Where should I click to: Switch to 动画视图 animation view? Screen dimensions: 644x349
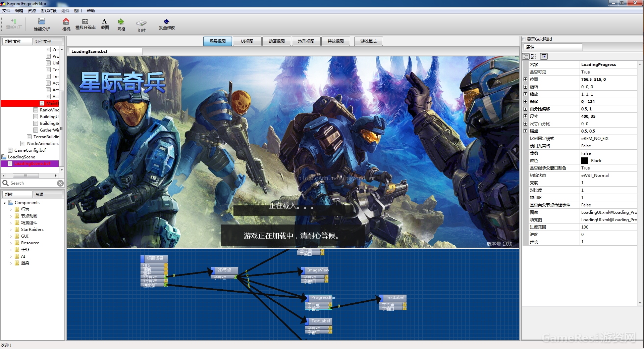click(276, 41)
